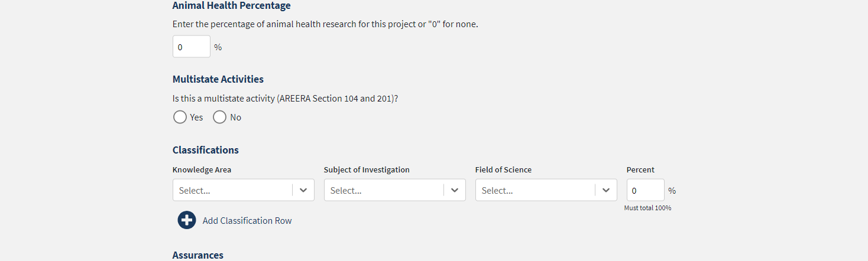Click the Assurances section heading
The width and height of the screenshot is (868, 261).
(x=197, y=255)
